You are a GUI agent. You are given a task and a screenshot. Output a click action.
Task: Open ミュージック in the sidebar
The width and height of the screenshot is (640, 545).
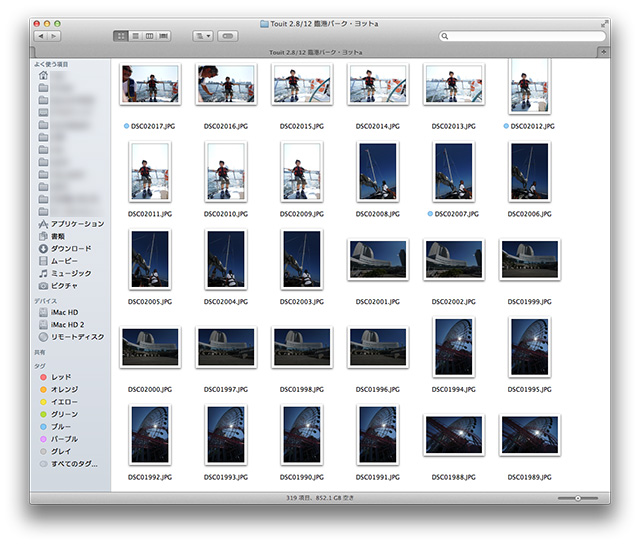[65, 273]
